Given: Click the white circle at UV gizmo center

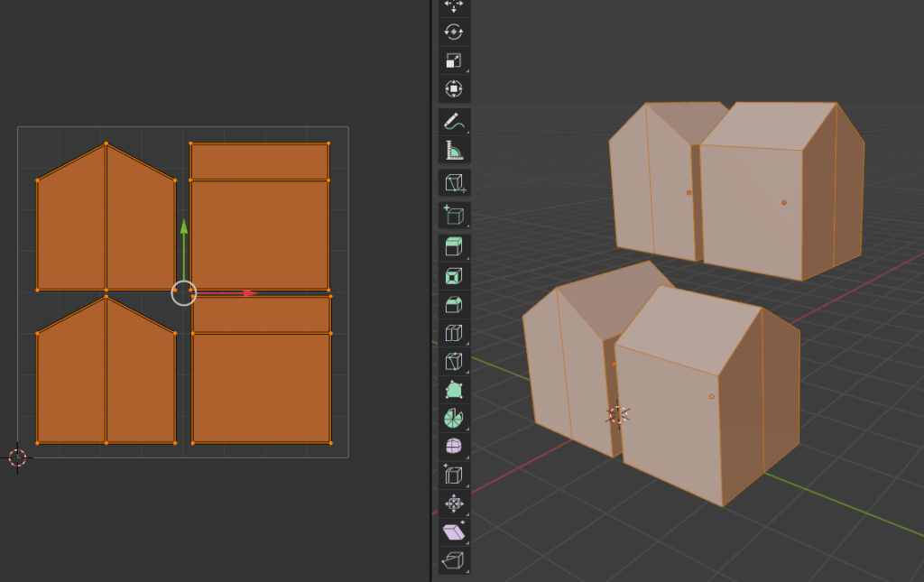Looking at the screenshot, I should click(184, 292).
